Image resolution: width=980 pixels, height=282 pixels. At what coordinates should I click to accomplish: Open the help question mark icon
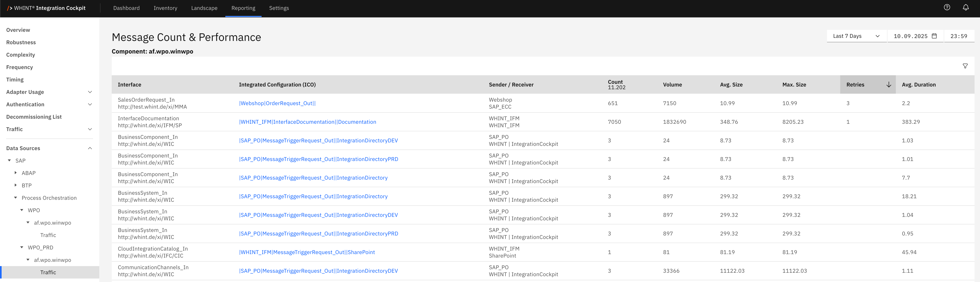[947, 7]
